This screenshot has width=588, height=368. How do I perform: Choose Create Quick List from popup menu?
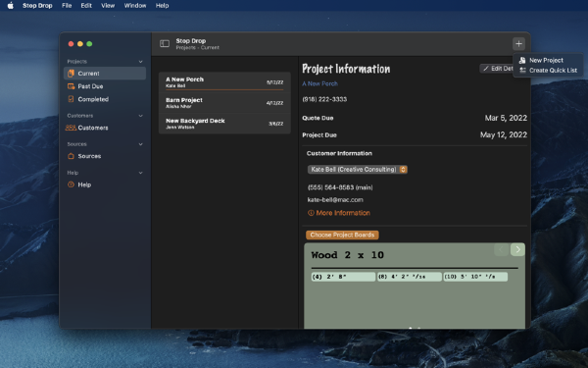pos(548,71)
